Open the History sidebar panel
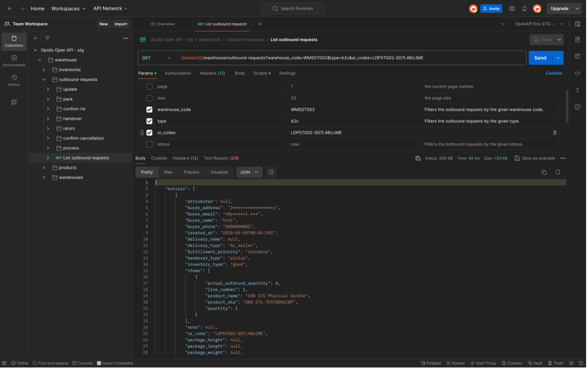Screen dimensions: 588x369 14,81
